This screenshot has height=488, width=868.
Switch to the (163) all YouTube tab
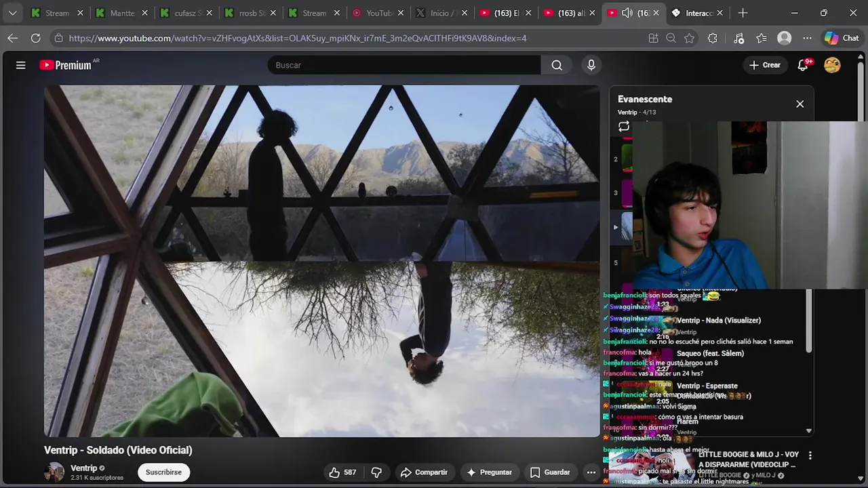click(568, 13)
